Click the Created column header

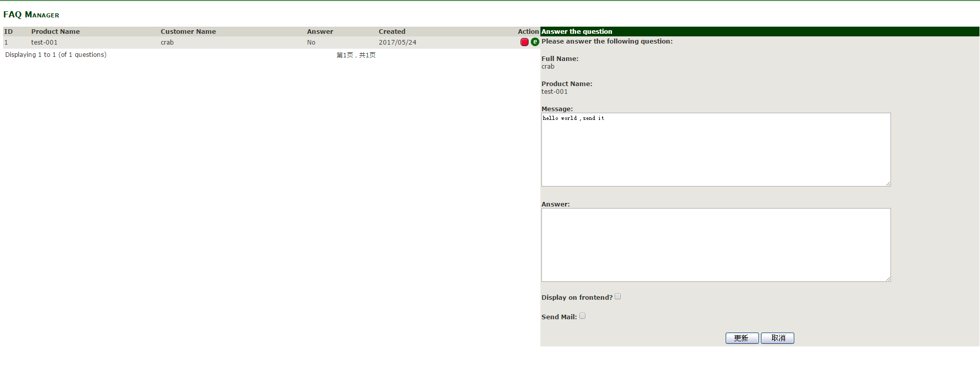click(x=391, y=32)
